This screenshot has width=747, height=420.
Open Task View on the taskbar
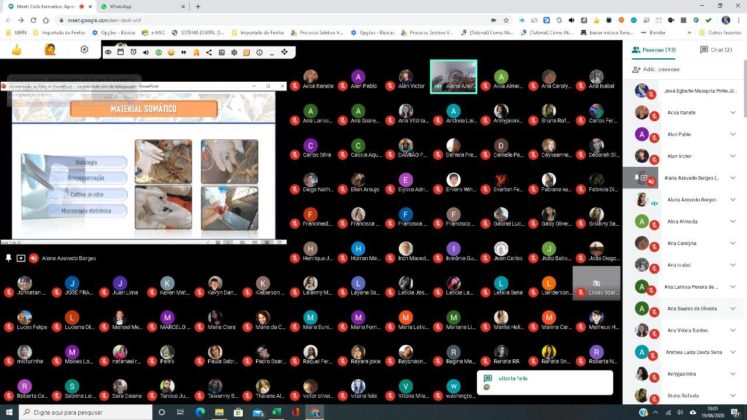(181, 412)
